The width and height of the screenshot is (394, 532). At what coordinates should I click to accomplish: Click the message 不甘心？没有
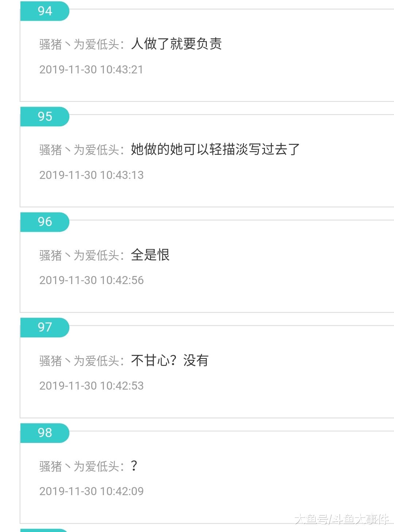pos(170,360)
